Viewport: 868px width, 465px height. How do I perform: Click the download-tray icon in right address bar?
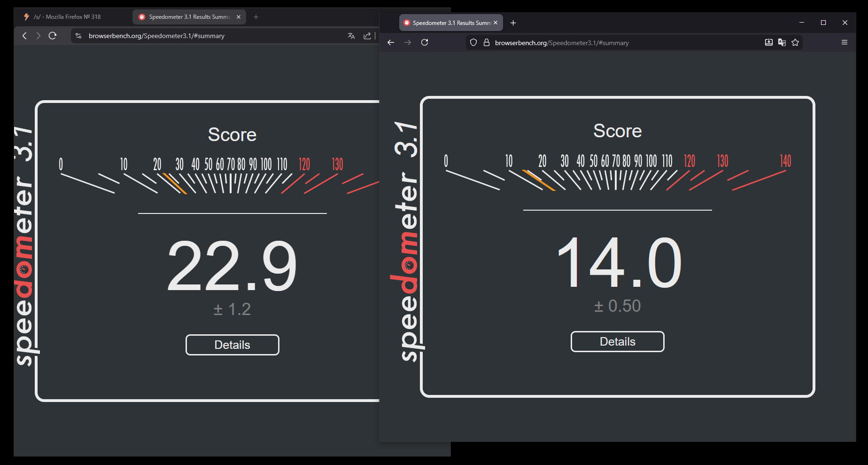point(768,43)
